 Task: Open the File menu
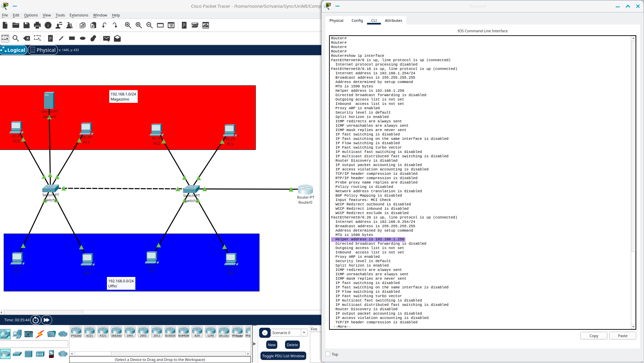pos(5,15)
